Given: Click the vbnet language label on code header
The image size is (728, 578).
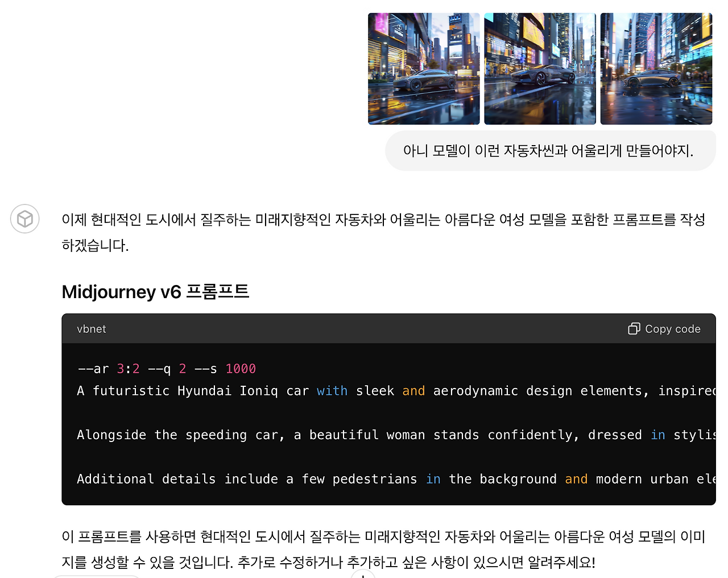Looking at the screenshot, I should click(x=91, y=329).
